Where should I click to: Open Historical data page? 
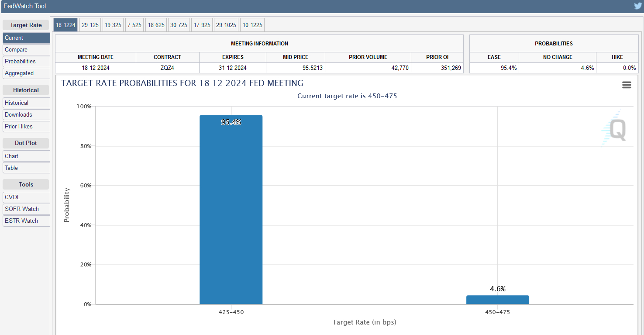(x=26, y=103)
